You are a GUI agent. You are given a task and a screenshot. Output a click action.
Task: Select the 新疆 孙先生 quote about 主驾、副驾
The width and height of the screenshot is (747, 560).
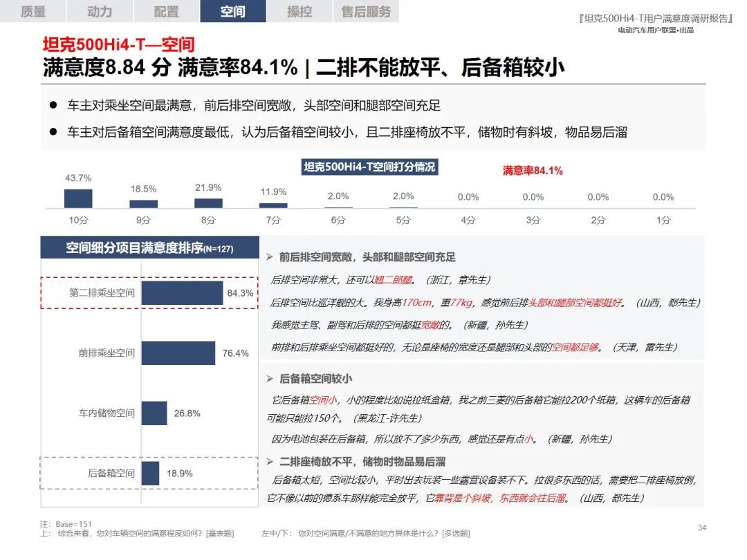click(x=399, y=325)
